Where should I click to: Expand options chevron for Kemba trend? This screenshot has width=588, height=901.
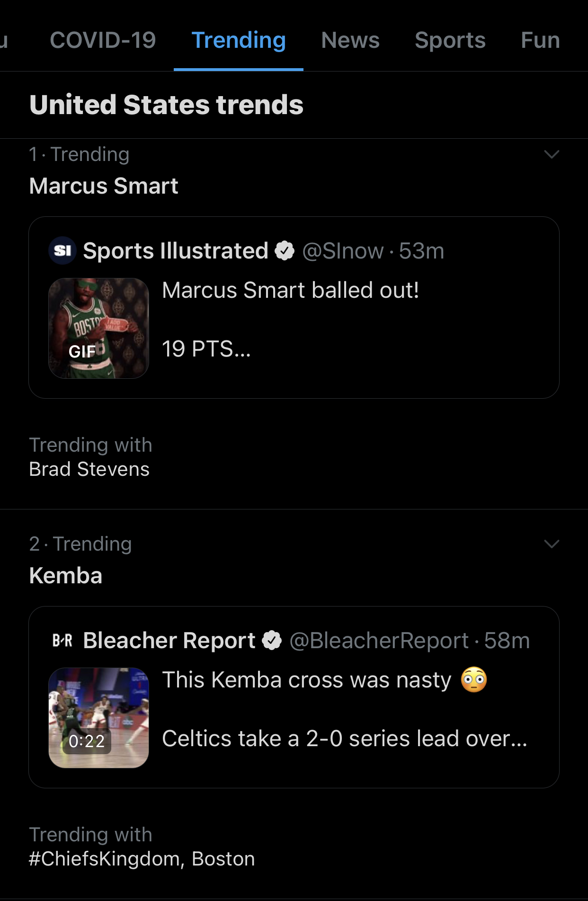point(552,544)
